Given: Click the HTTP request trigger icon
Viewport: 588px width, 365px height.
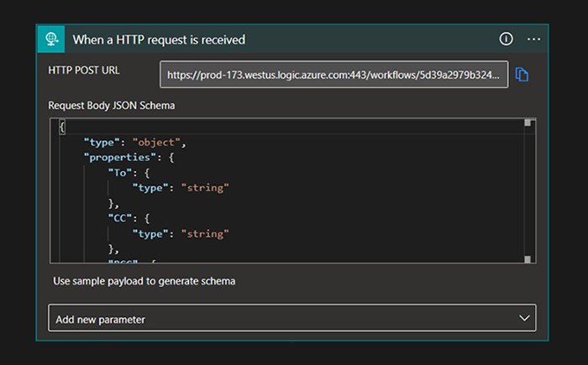Looking at the screenshot, I should click(x=52, y=39).
